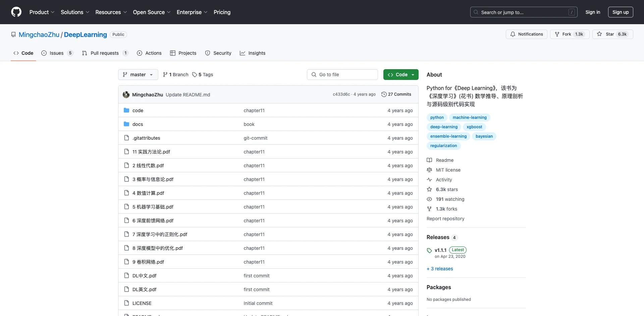The width and height of the screenshot is (644, 316).
Task: Open the 5 机器学习基础.pdf file
Action: [153, 207]
